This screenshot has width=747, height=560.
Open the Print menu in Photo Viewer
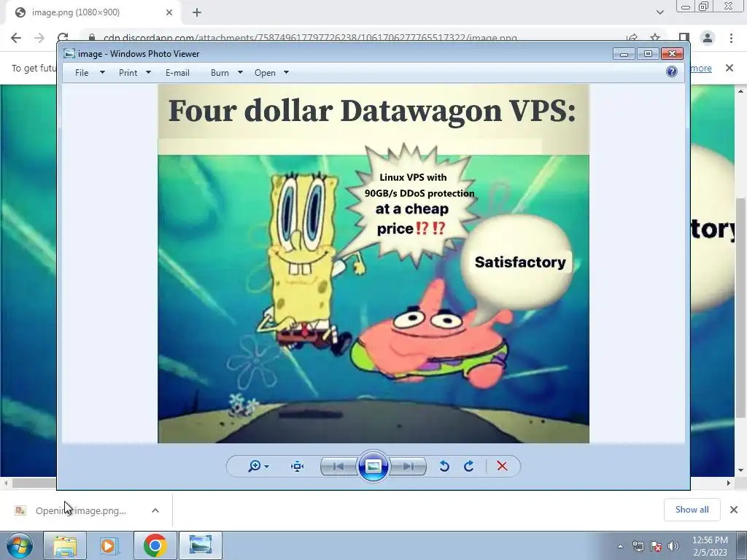pos(128,72)
